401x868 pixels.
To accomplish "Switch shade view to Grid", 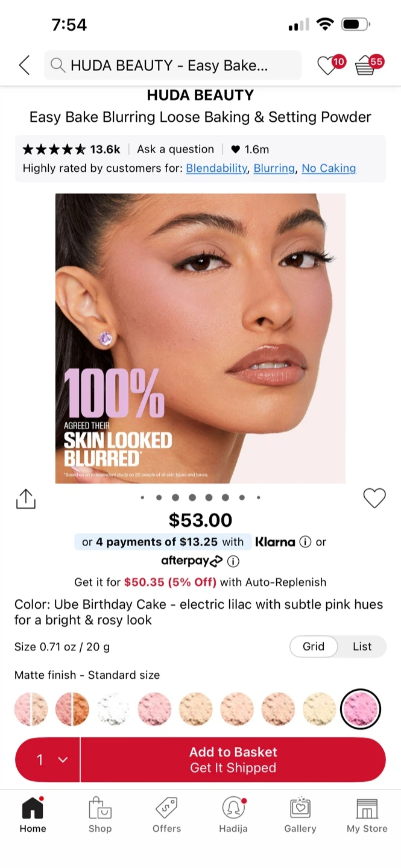I will point(314,646).
